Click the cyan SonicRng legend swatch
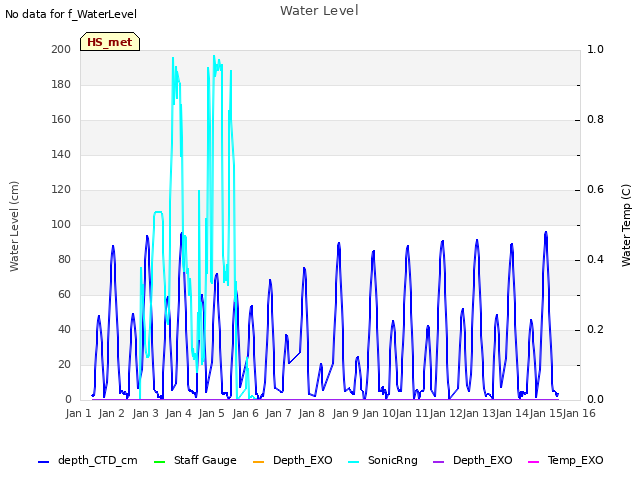This screenshot has height=480, width=640. tap(354, 462)
